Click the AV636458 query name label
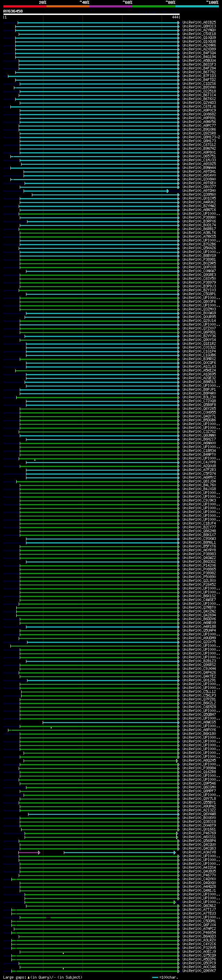Image resolution: width=222 pixels, height=980 pixels. [x=13, y=11]
